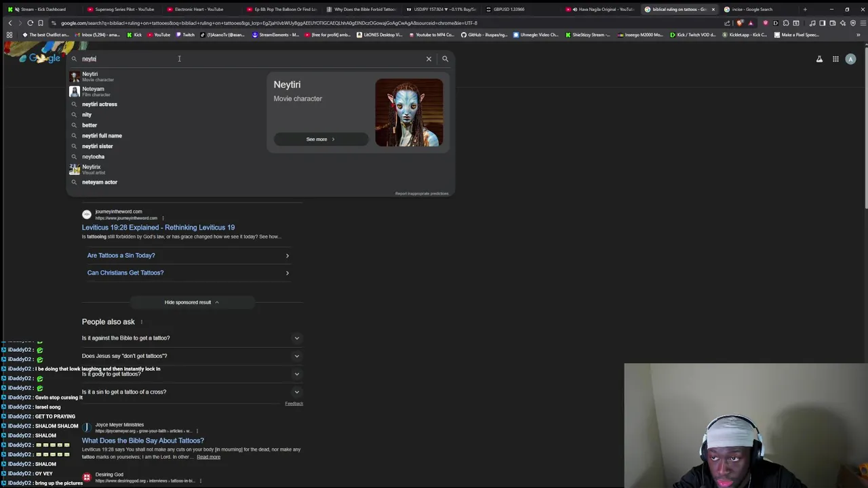Open the bookmarks apps grid icon
Viewport: 868px width, 488px height.
[x=9, y=35]
